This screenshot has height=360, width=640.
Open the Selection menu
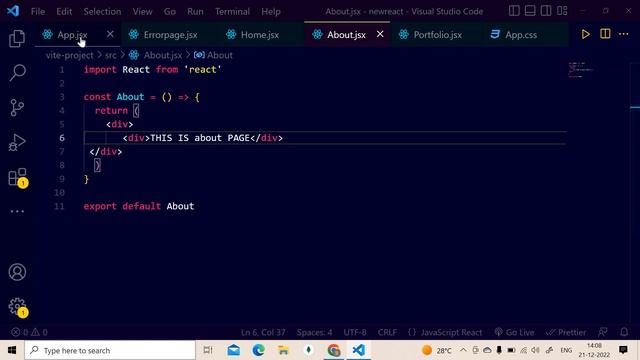[102, 11]
